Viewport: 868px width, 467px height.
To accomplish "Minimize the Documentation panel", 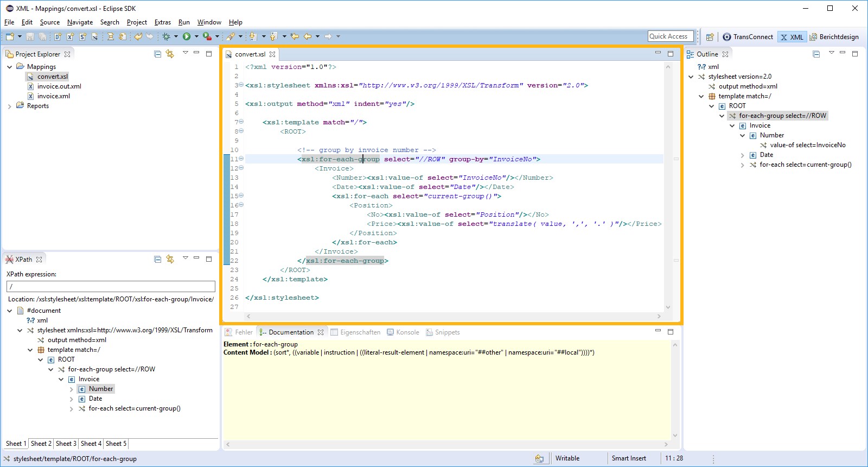I will point(658,331).
